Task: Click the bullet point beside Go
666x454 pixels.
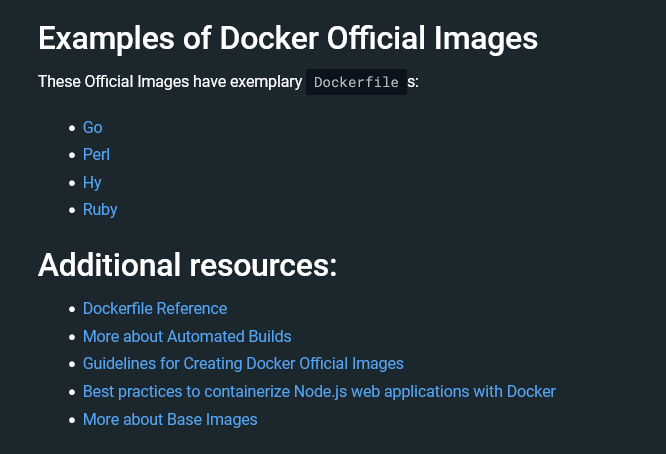Action: pos(72,128)
